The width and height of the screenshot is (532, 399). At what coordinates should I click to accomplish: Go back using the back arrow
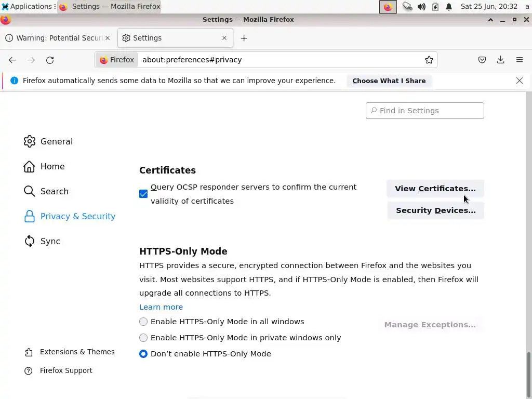click(x=12, y=60)
